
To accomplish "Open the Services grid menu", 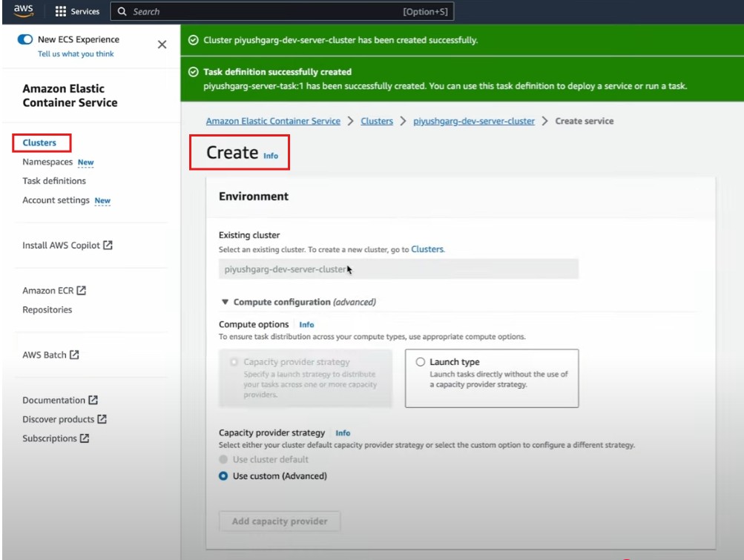I will [x=78, y=12].
